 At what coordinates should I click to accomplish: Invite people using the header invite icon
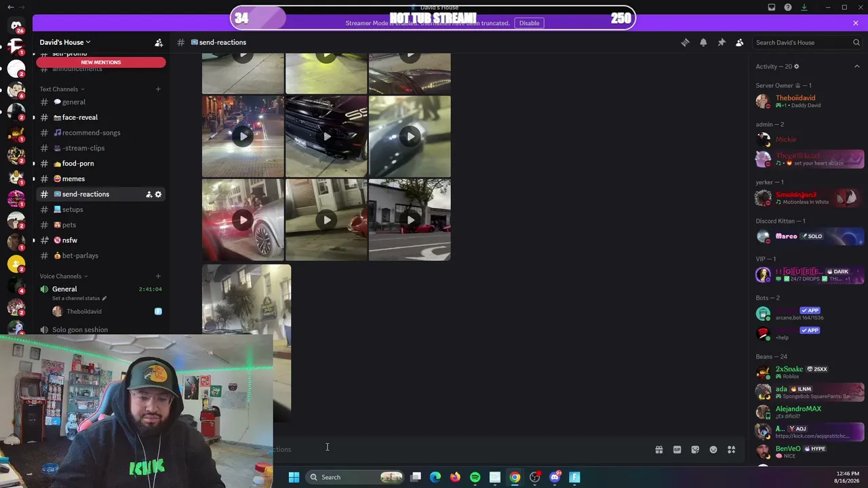coord(159,42)
